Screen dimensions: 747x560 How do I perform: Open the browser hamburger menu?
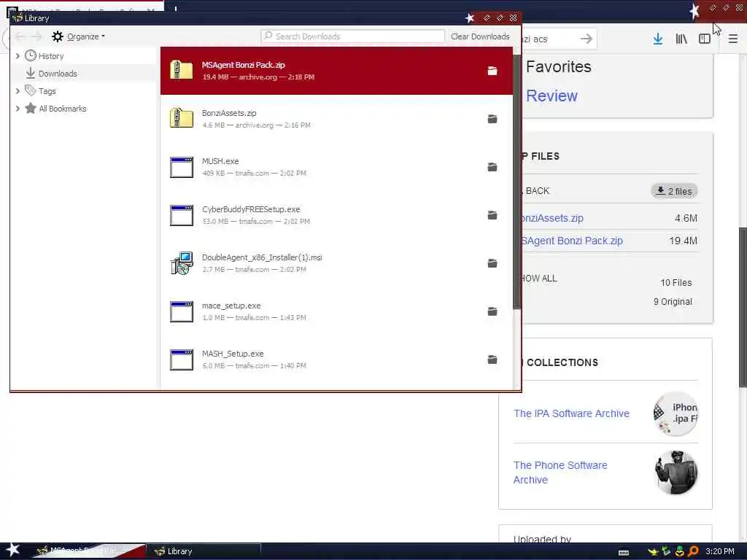(x=733, y=39)
